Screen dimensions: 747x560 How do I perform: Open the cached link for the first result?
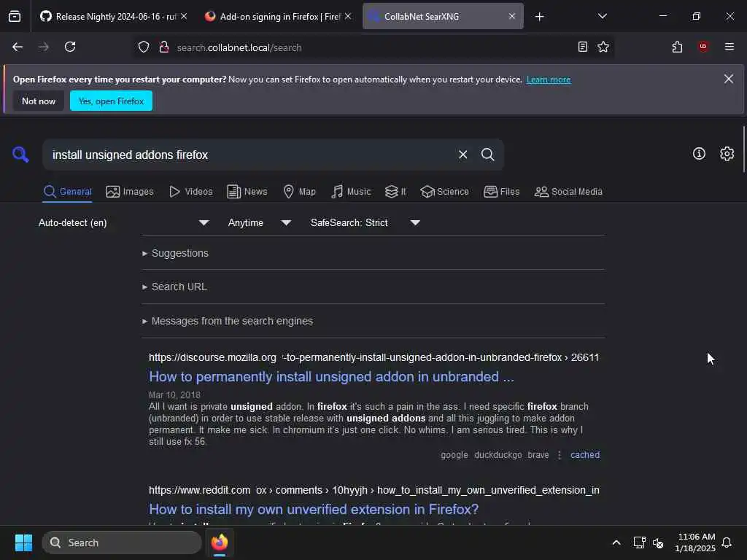coord(585,455)
